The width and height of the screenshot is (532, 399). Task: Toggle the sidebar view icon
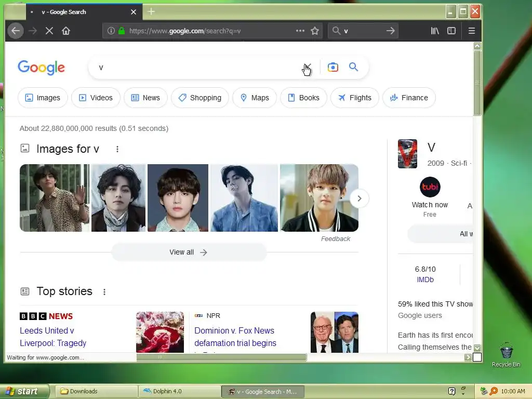[451, 31]
